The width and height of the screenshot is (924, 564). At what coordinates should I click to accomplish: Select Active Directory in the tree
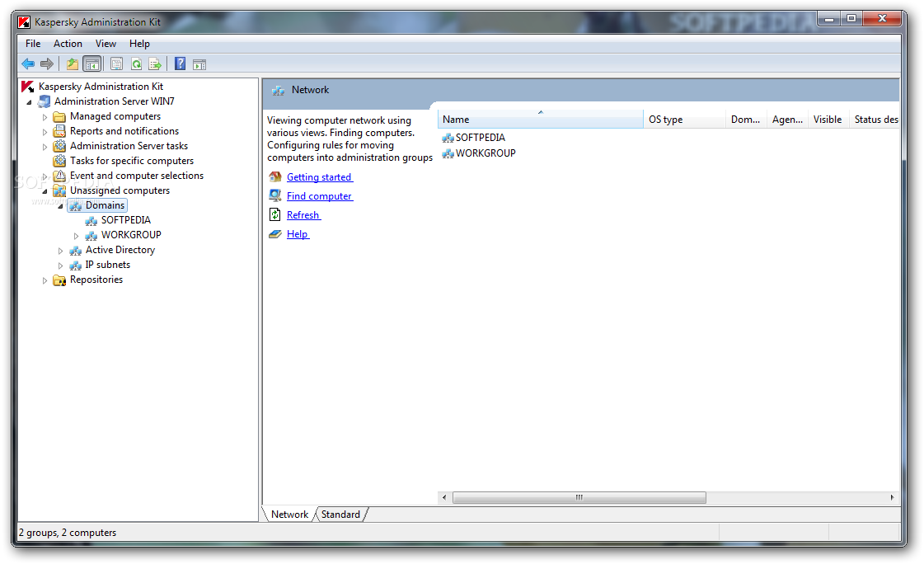(x=120, y=250)
